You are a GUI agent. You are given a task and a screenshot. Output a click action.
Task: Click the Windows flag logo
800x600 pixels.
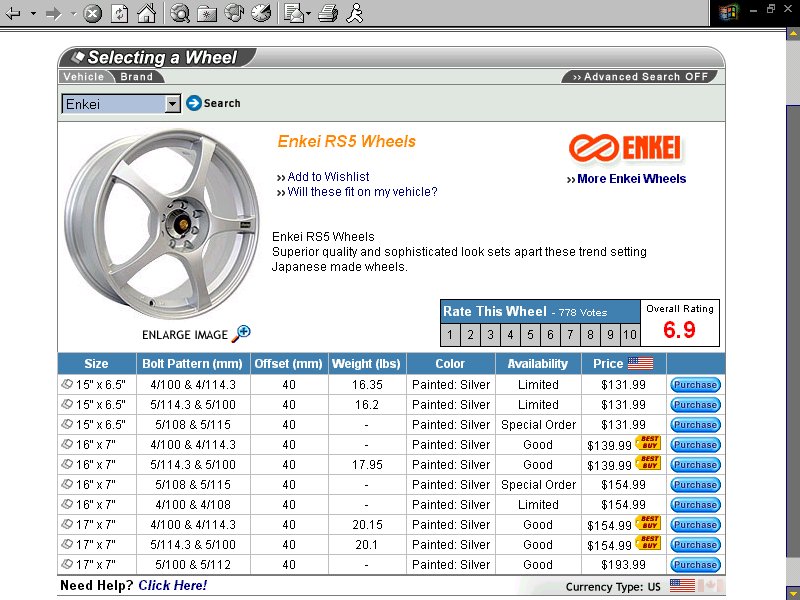tap(729, 12)
